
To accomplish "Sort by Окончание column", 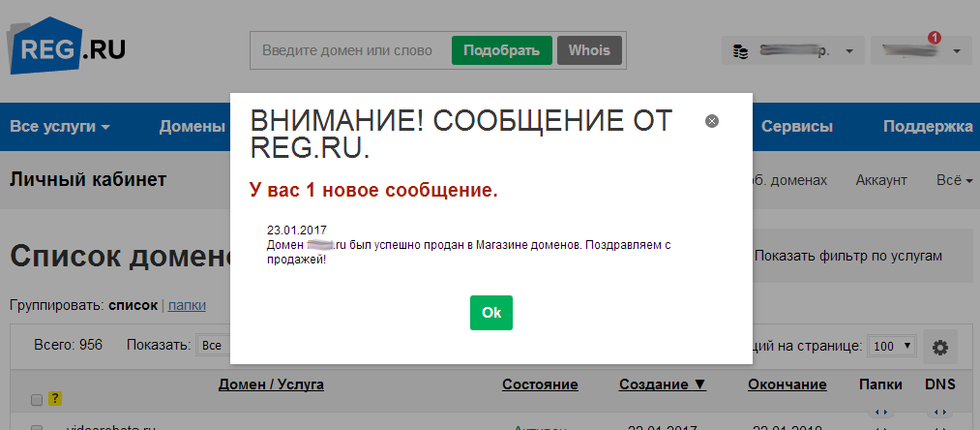I will (787, 384).
